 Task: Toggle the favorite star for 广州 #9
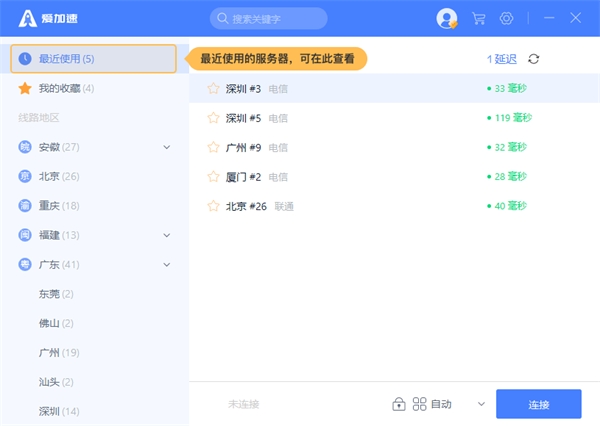[x=213, y=147]
